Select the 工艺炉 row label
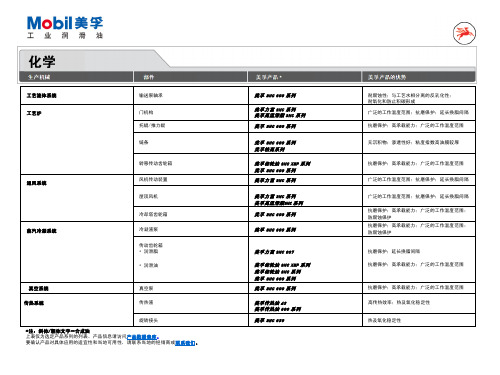This screenshot has height=375, width=500. point(34,113)
